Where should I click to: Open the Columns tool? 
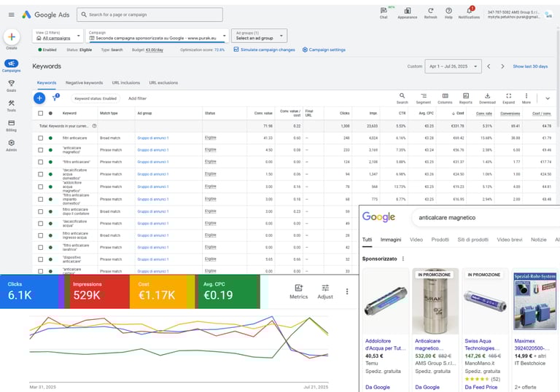[x=445, y=98]
